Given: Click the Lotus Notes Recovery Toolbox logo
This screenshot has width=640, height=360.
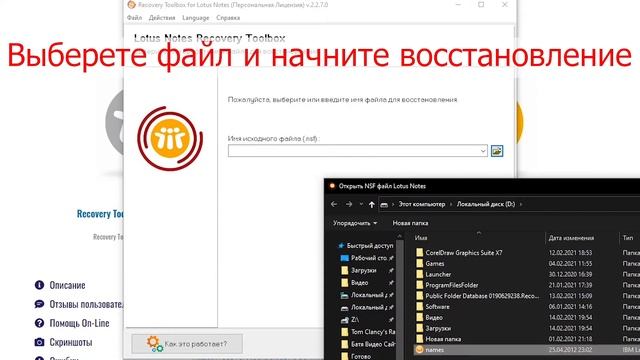Looking at the screenshot, I should [170, 138].
